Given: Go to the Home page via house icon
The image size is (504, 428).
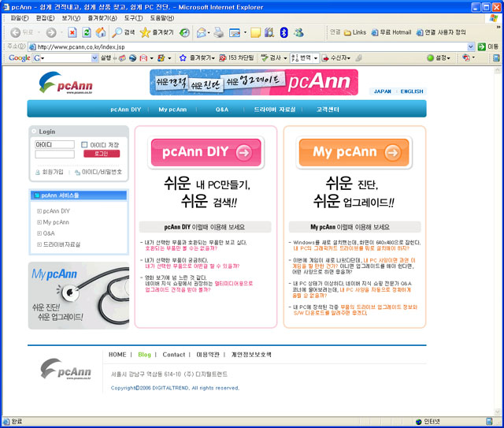Looking at the screenshot, I should coord(101,32).
